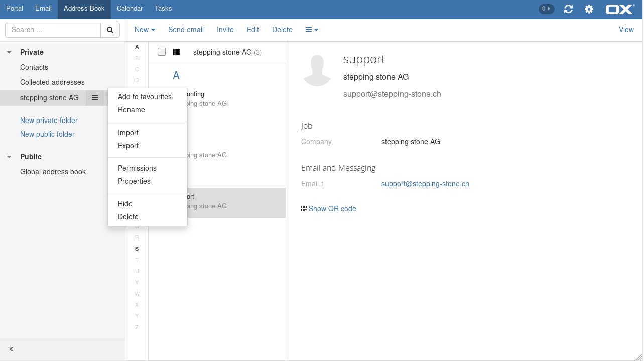Click the contact list sort options icon
Screen dimensions: 644x361
click(x=176, y=52)
